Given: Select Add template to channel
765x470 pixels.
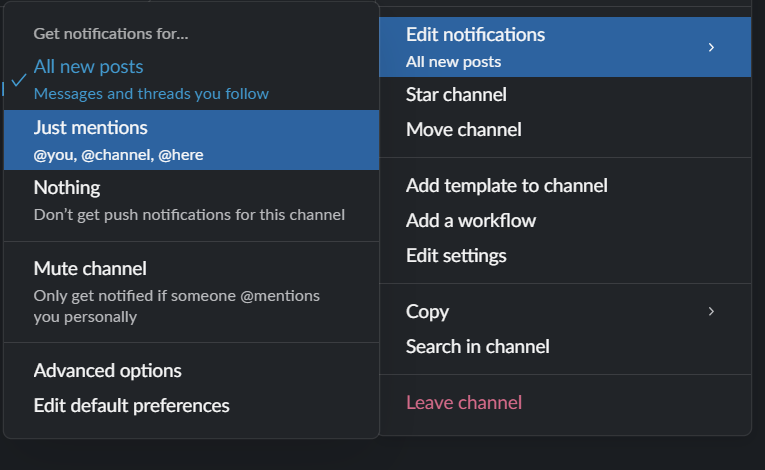Looking at the screenshot, I should tap(506, 186).
